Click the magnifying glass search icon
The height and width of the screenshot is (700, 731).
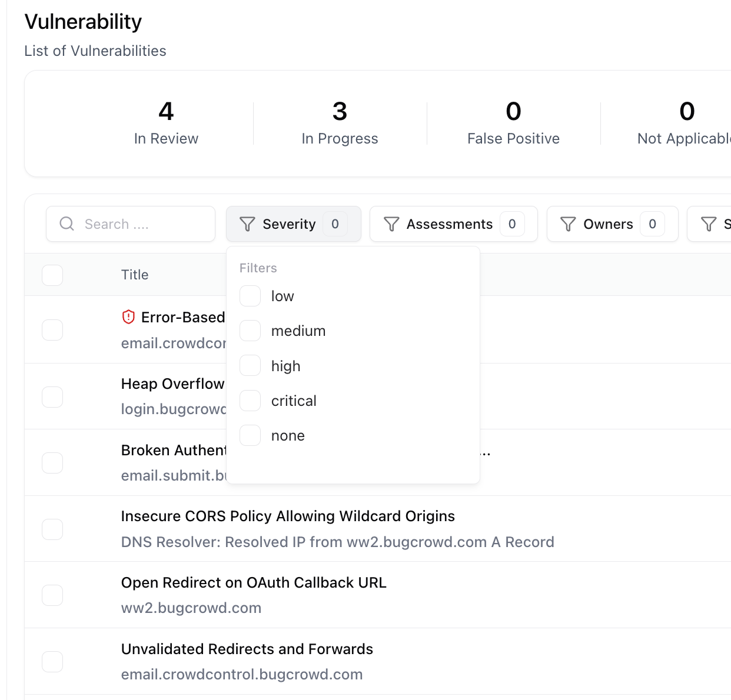tap(67, 224)
